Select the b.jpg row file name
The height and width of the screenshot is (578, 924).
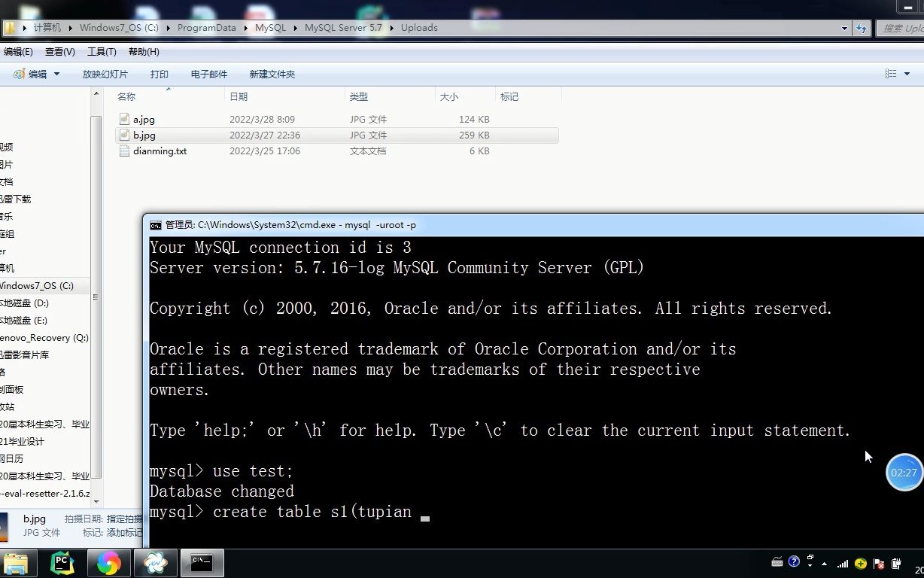tap(144, 135)
